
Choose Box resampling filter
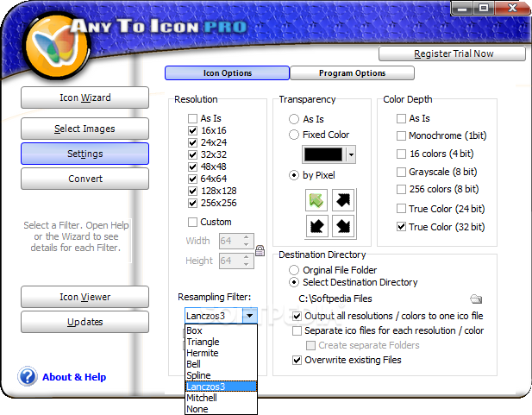coord(221,330)
